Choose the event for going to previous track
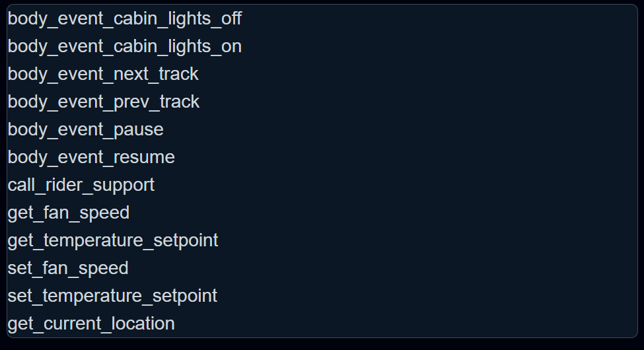The image size is (644, 350). (104, 102)
